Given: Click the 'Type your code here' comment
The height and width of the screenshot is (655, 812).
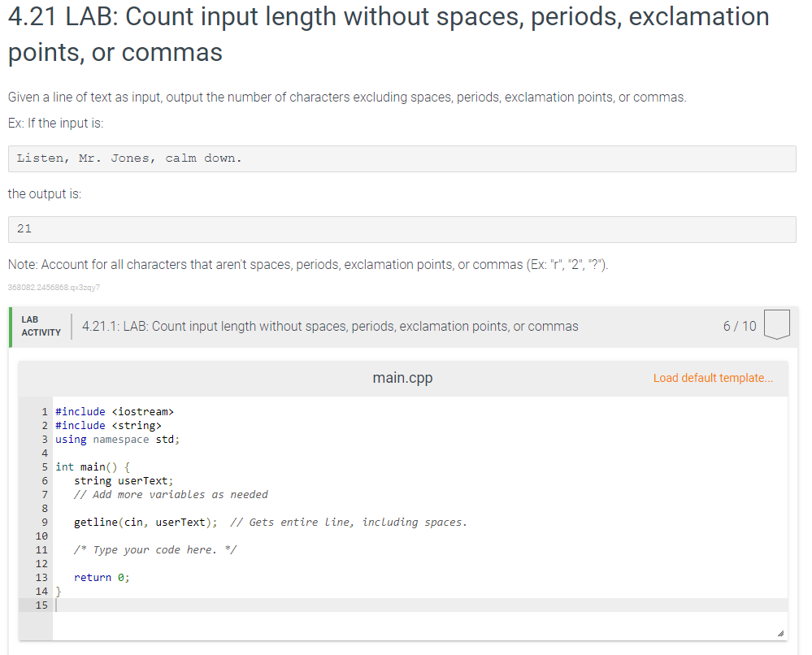Looking at the screenshot, I should tap(154, 550).
